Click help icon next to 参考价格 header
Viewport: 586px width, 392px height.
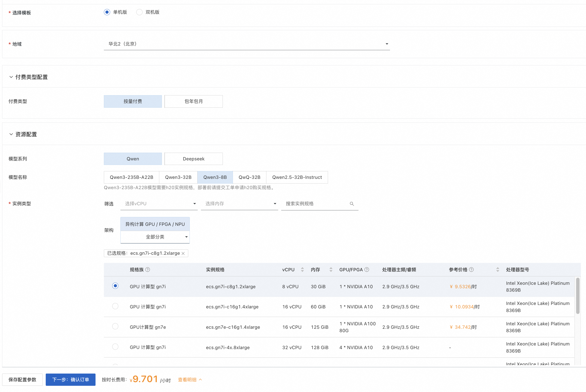pyautogui.click(x=471, y=270)
